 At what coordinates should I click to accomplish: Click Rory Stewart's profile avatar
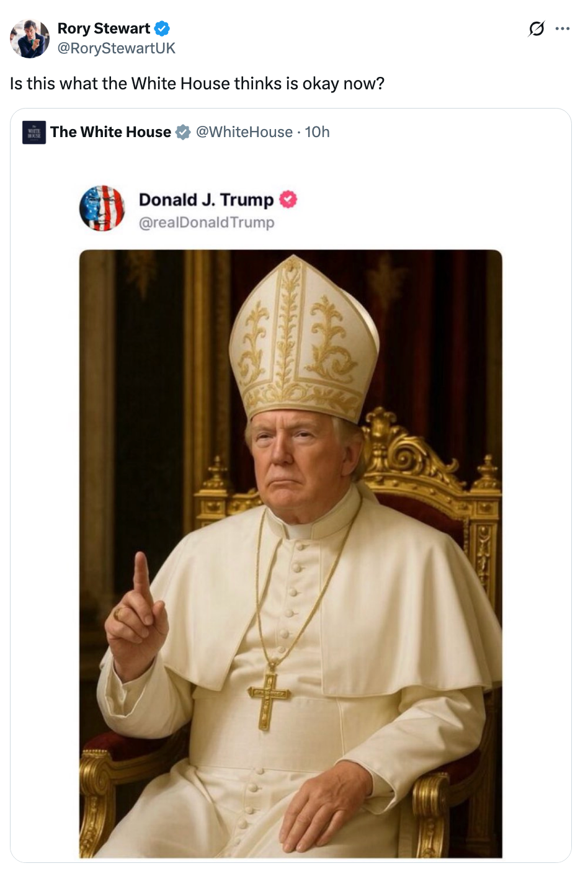click(30, 38)
